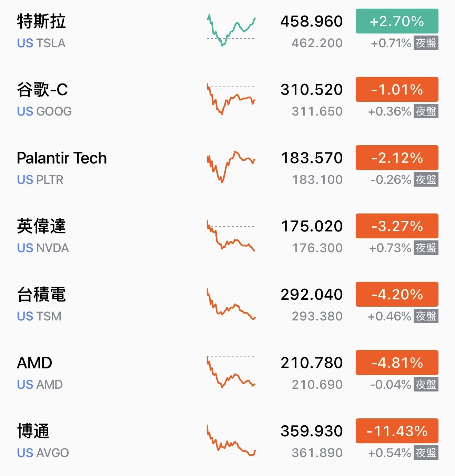Tap the 夜盤 tag on Palantir row

click(426, 180)
